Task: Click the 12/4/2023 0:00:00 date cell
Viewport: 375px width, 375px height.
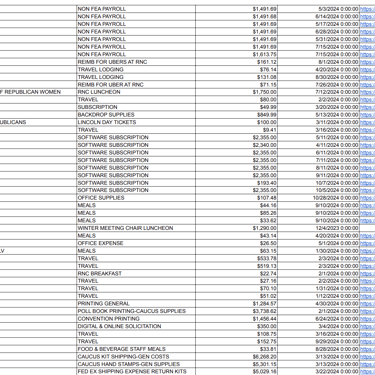Action: click(x=318, y=228)
